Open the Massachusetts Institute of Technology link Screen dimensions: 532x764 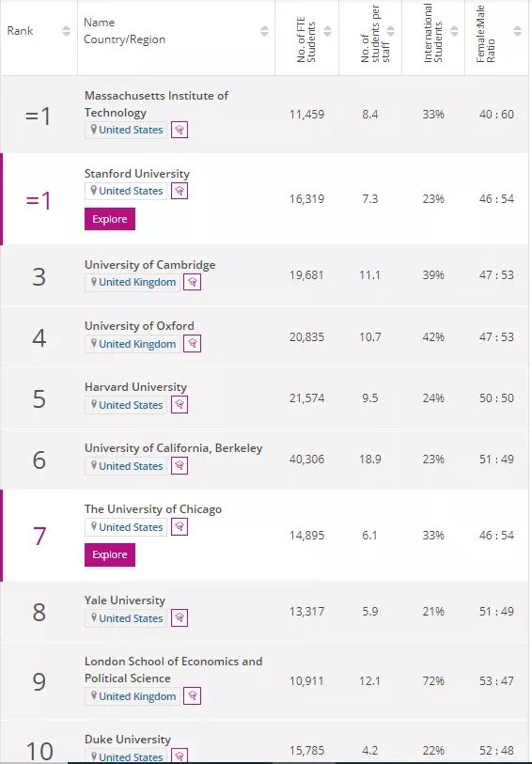coord(156,104)
